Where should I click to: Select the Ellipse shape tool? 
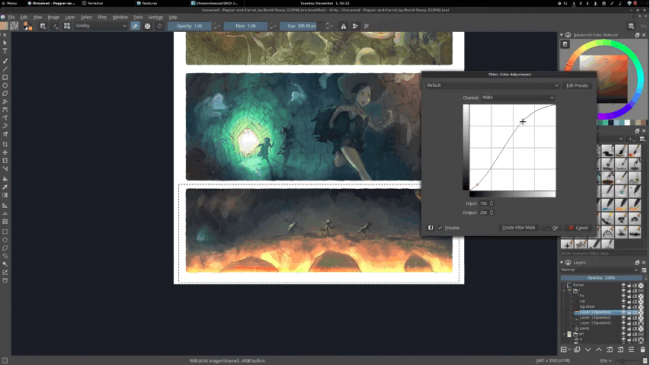pyautogui.click(x=5, y=86)
